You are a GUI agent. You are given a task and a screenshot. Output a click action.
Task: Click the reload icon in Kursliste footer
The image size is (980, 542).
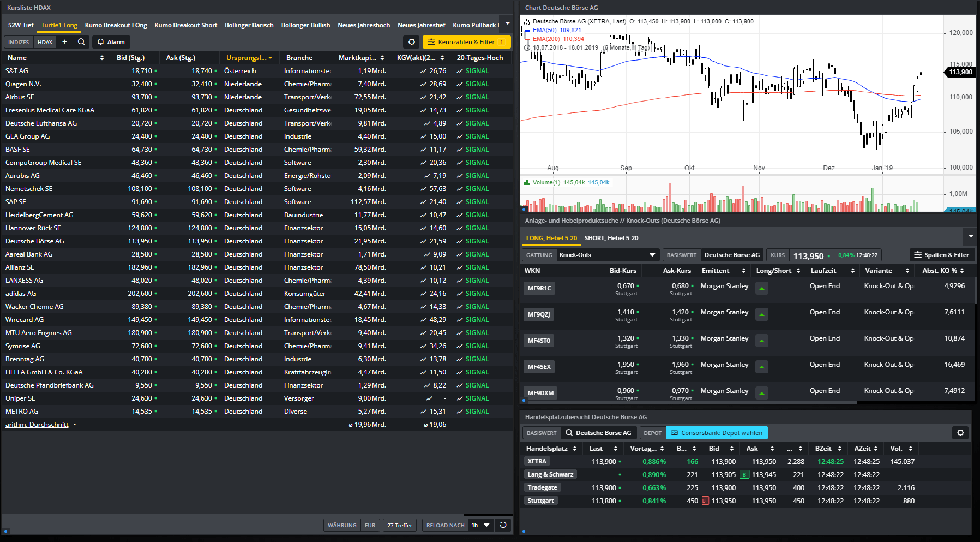click(503, 525)
